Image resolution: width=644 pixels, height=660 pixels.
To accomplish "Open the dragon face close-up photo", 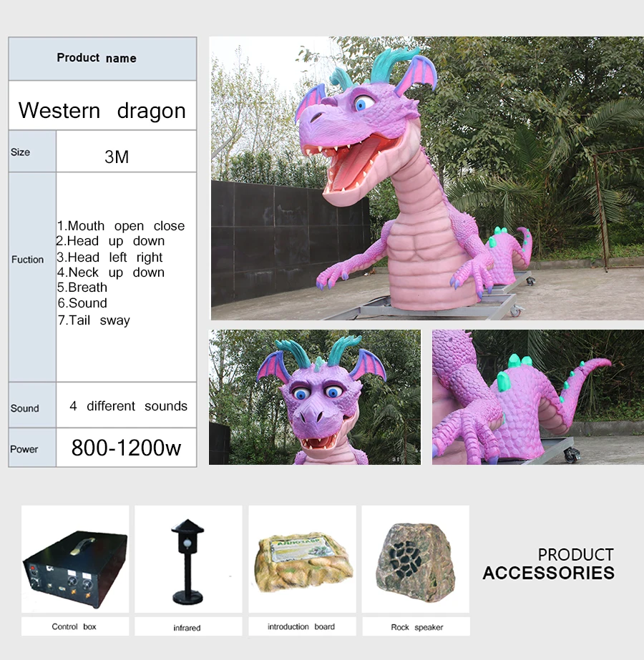I will 315,398.
